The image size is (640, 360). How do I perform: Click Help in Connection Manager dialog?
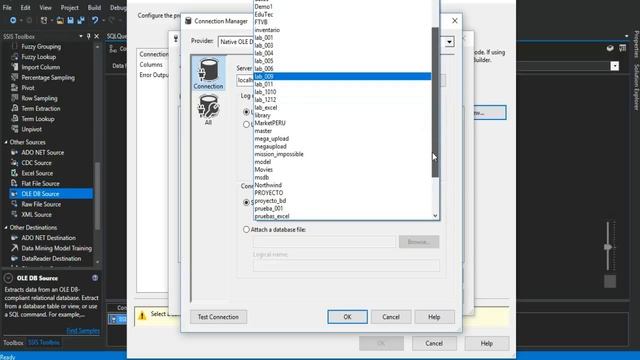pos(434,317)
